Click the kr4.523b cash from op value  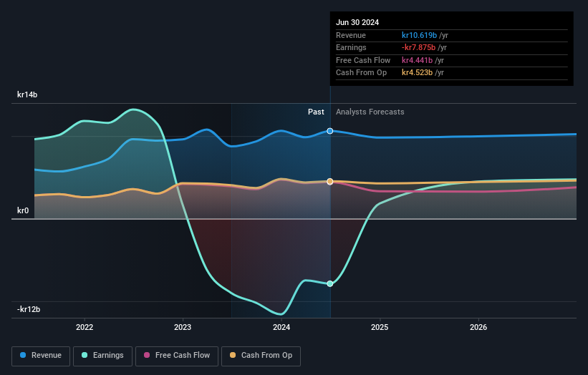point(417,73)
